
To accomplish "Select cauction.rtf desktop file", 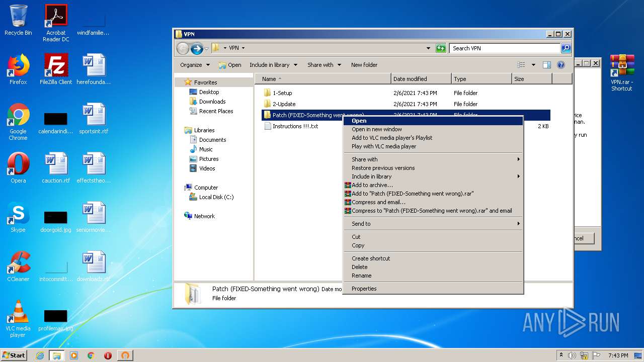I will pyautogui.click(x=56, y=168).
